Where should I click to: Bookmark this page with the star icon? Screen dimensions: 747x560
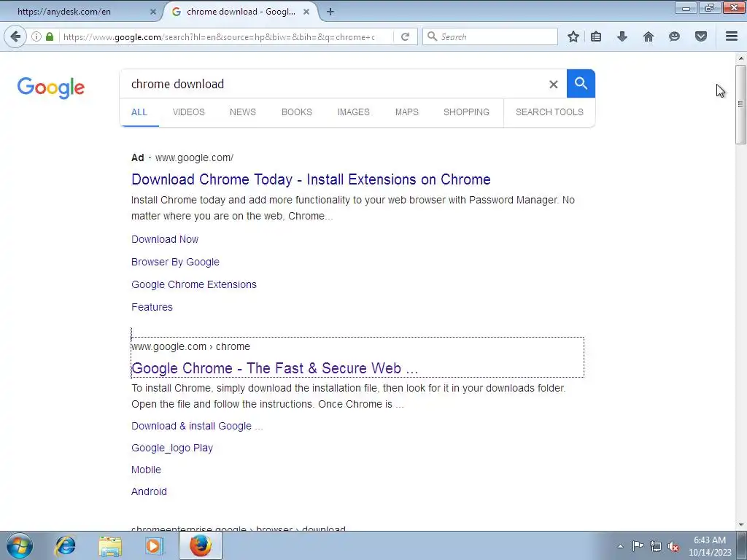click(573, 36)
